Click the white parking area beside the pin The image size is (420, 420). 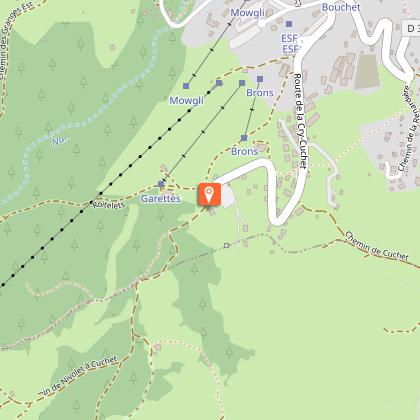coord(228,196)
